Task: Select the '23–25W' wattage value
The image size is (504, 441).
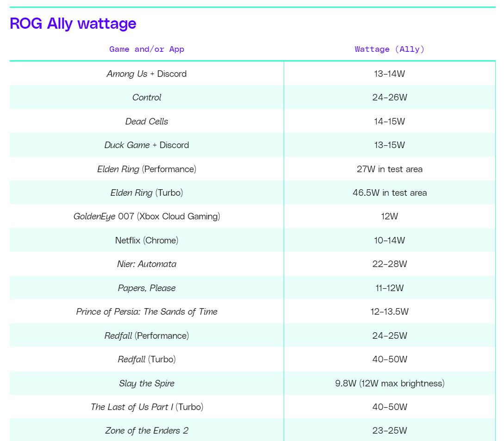Action: tap(390, 431)
